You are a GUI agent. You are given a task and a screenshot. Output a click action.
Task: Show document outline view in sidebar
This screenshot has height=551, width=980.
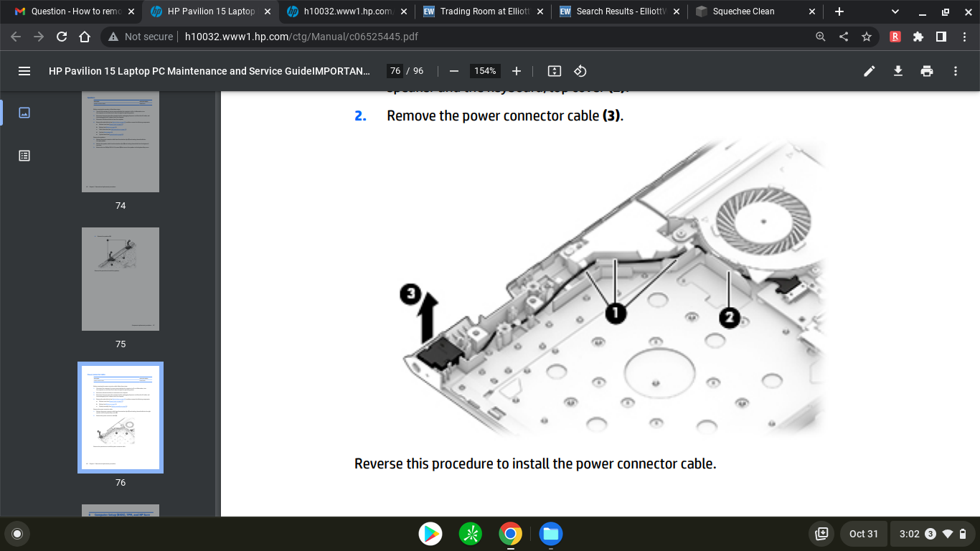click(x=24, y=156)
